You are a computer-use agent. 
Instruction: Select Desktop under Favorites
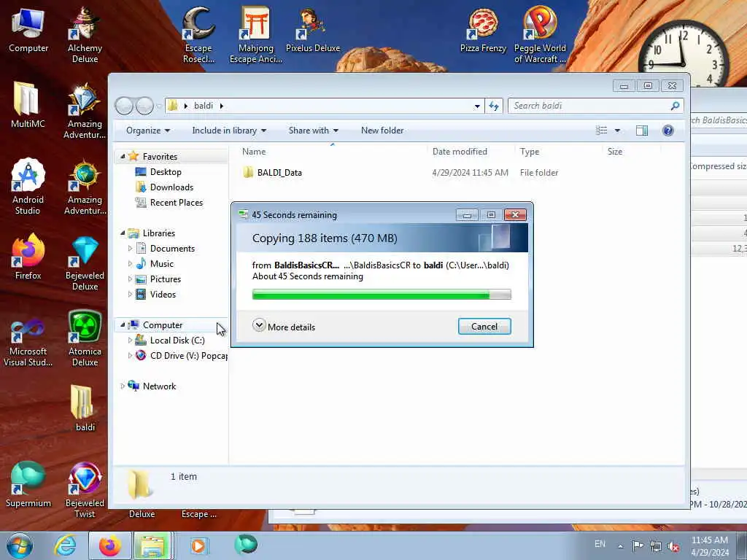pos(166,172)
